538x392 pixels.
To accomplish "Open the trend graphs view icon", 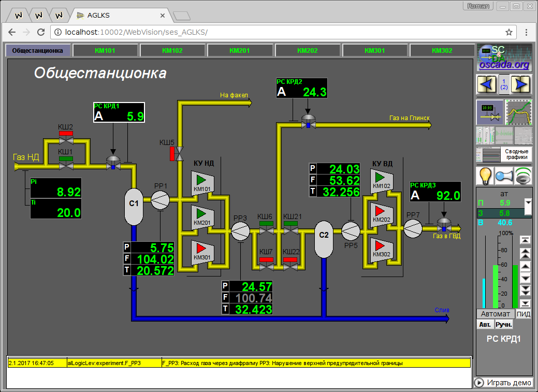I will [519, 112].
